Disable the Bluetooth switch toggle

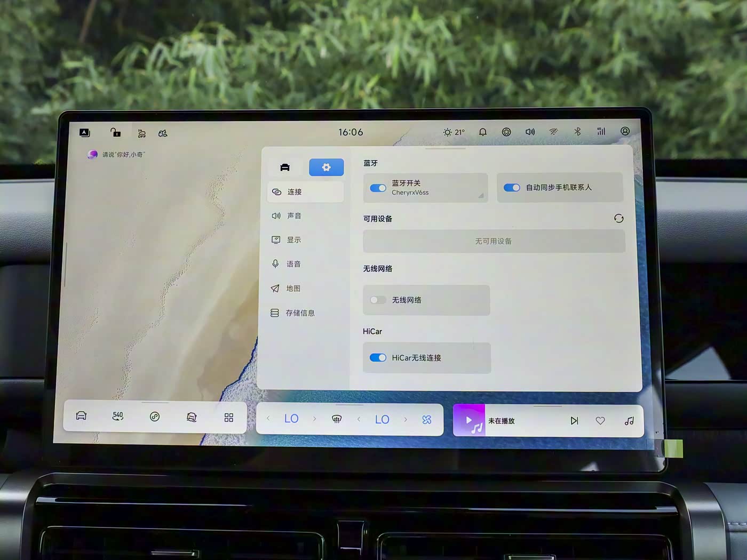click(x=378, y=188)
